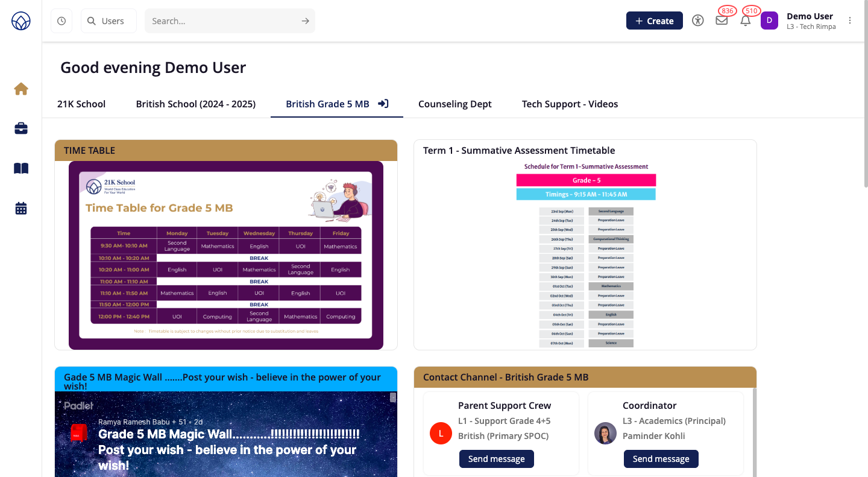Switch to the Counseling Dept tab
868x477 pixels.
click(454, 104)
